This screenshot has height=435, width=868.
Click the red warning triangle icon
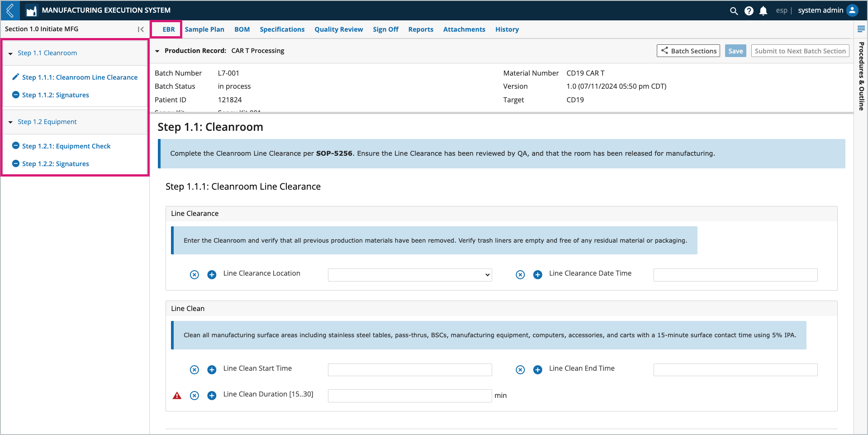click(x=177, y=396)
